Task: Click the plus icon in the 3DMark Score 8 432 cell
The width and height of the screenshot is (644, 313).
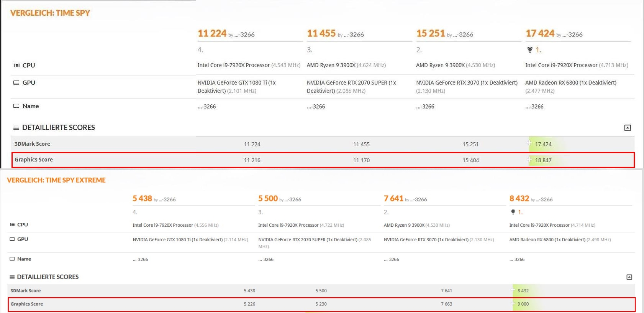Action: point(513,290)
